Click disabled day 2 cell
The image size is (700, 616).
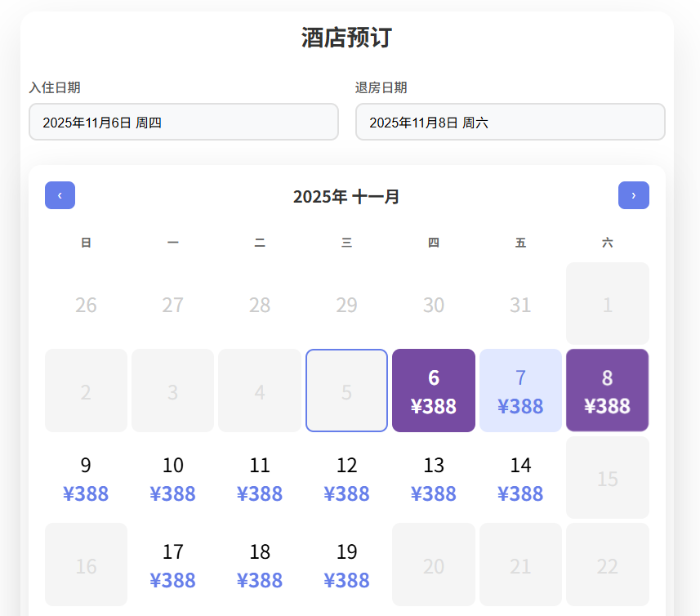86,391
